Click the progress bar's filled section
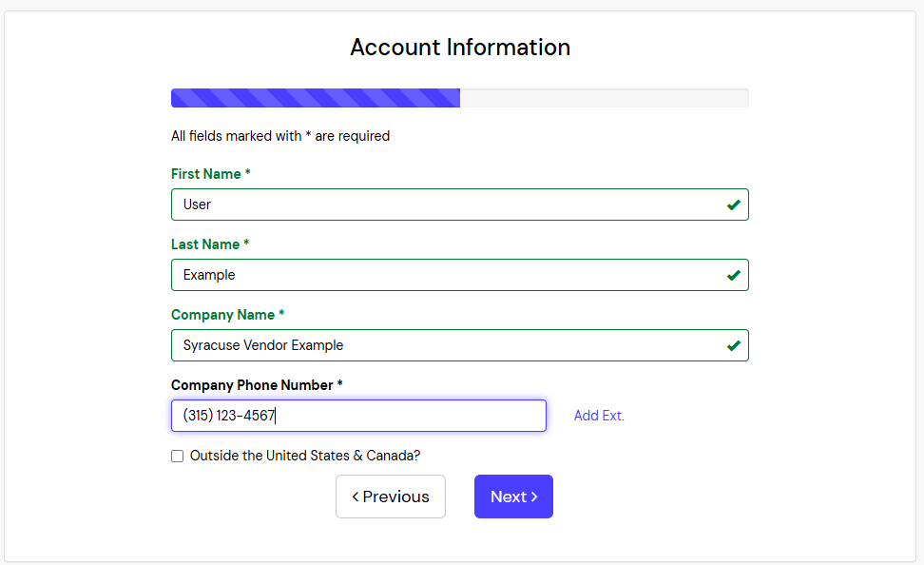Viewport: 924px width, 565px height. 314,97
